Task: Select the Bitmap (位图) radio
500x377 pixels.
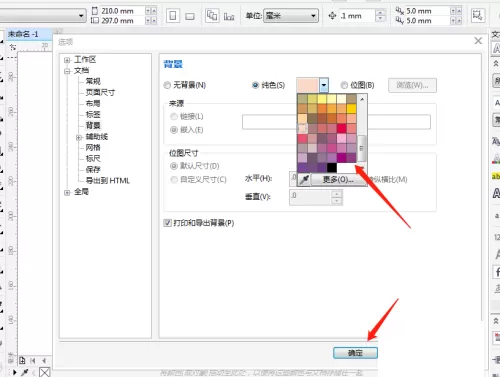Action: pyautogui.click(x=344, y=85)
